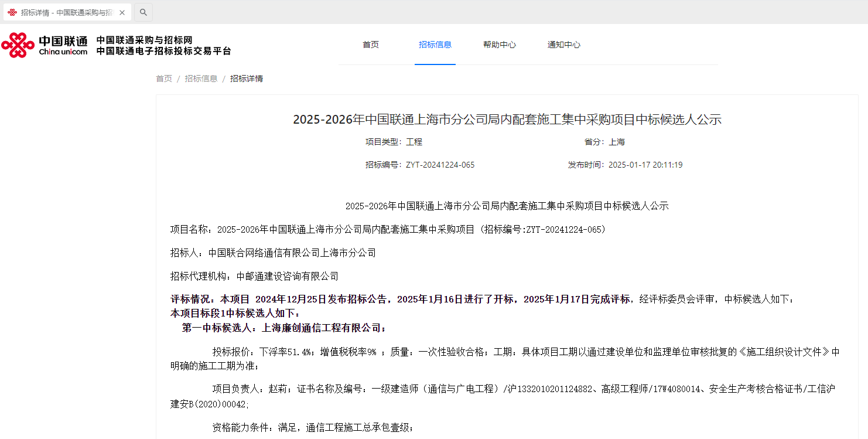868x439 pixels.
Task: Click the favicon on the 招标详情 tab
Action: (12, 12)
